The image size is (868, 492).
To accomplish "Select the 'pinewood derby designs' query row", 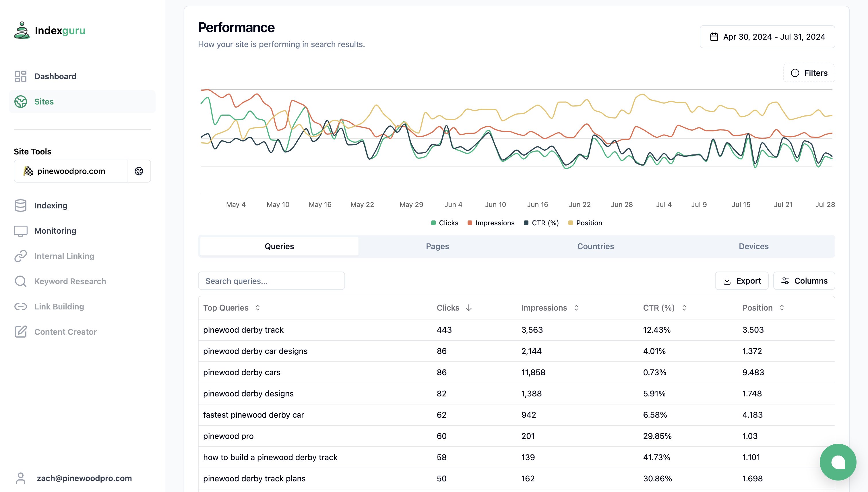I will point(516,394).
